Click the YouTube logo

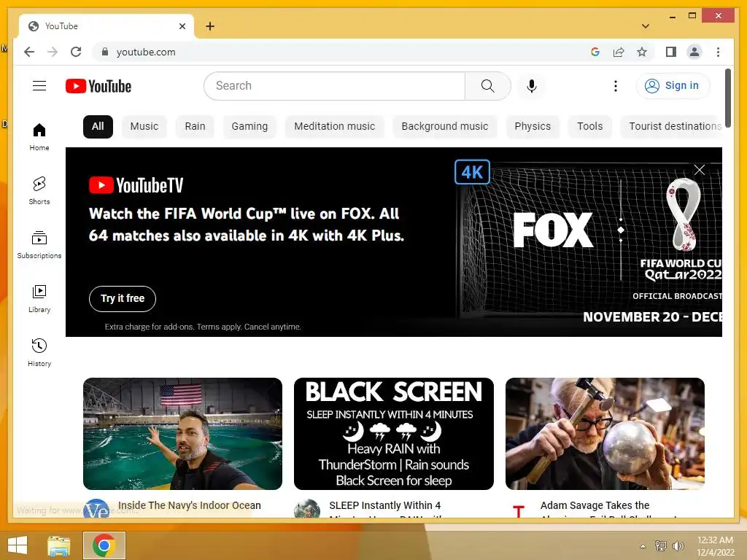98,86
